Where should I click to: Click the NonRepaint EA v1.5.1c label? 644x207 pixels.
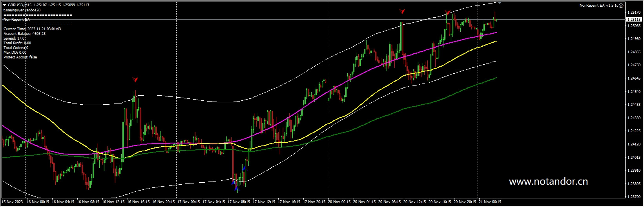click(599, 5)
